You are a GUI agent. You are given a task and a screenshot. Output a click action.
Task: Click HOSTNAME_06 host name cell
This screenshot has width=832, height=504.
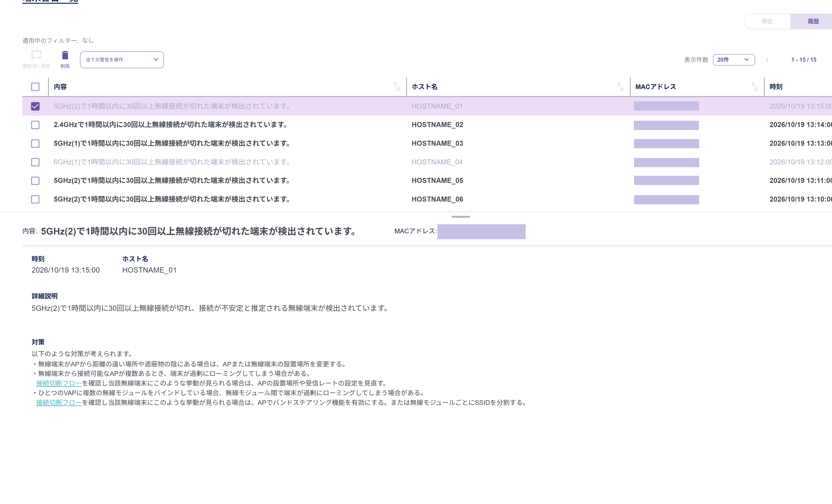[x=437, y=199]
